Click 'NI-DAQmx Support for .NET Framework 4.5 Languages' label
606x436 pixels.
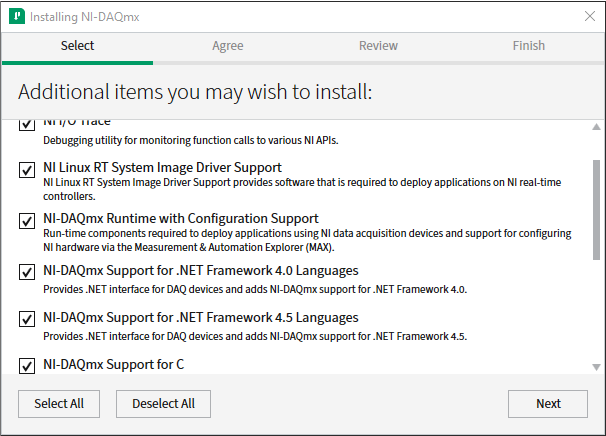pyautogui.click(x=201, y=317)
